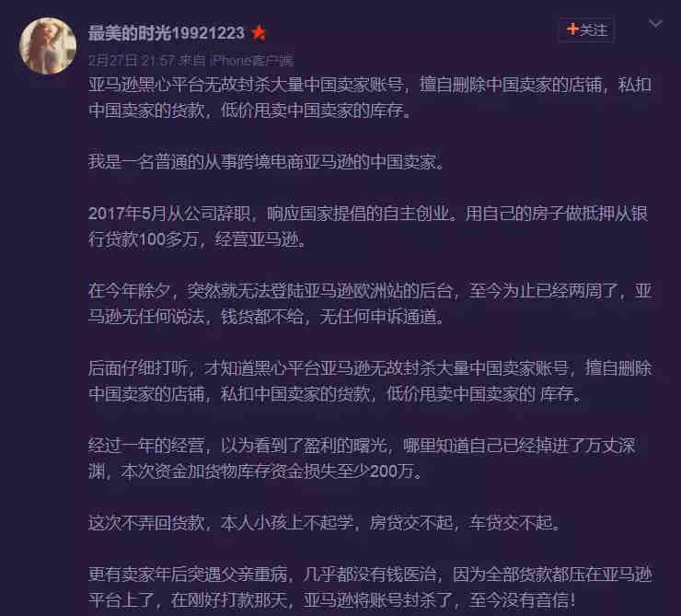Follow the user with the +关注 button
Screen dimensions: 681x616
coord(586,30)
